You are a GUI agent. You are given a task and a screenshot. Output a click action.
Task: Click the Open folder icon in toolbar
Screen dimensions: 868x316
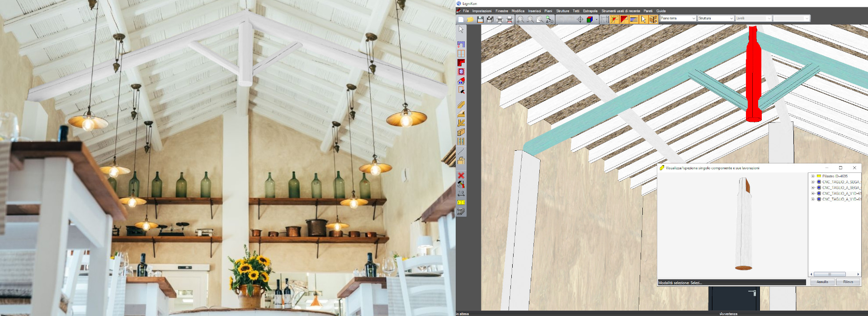[x=470, y=19]
